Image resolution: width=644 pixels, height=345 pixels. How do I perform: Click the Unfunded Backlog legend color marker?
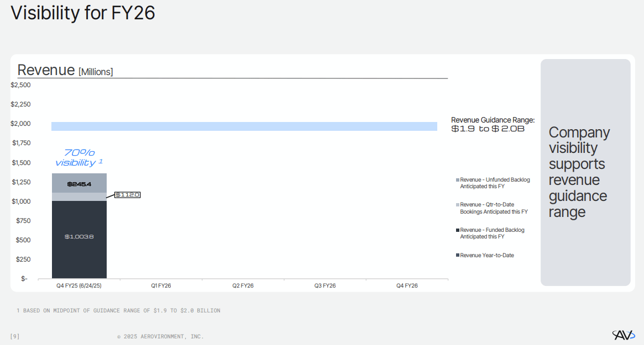click(x=458, y=180)
